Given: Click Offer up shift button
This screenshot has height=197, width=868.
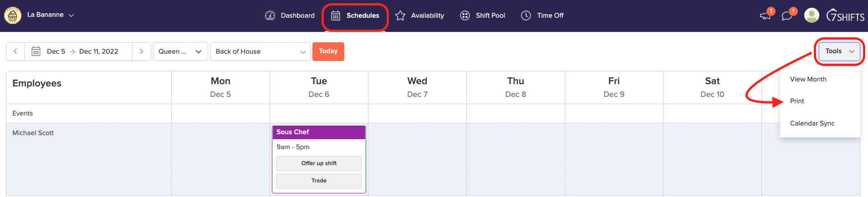Looking at the screenshot, I should pyautogui.click(x=319, y=163).
